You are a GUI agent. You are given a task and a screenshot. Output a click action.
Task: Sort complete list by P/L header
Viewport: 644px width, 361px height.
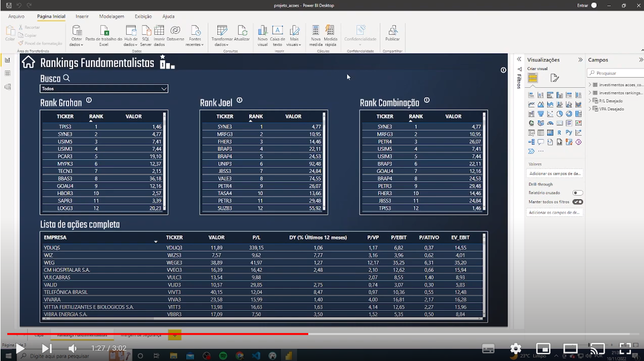(x=256, y=238)
